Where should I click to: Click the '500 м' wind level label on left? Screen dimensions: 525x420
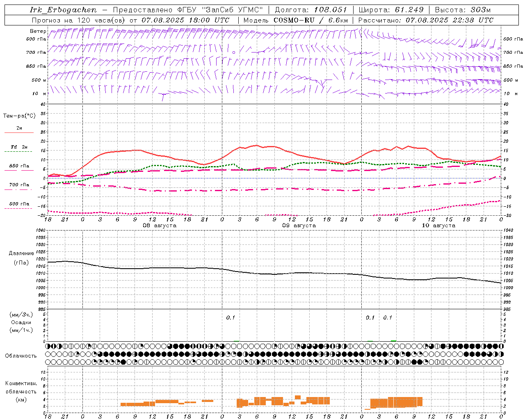click(39, 80)
